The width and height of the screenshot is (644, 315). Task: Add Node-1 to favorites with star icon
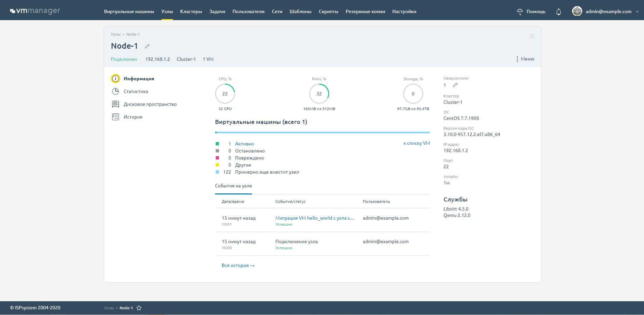pyautogui.click(x=139, y=308)
